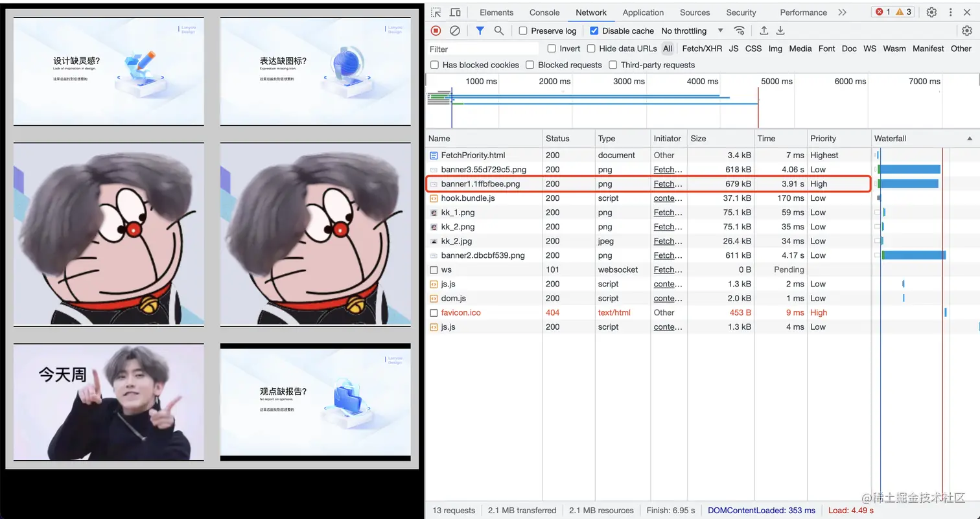Click the '2.1 MB transferred' status text

(x=522, y=511)
